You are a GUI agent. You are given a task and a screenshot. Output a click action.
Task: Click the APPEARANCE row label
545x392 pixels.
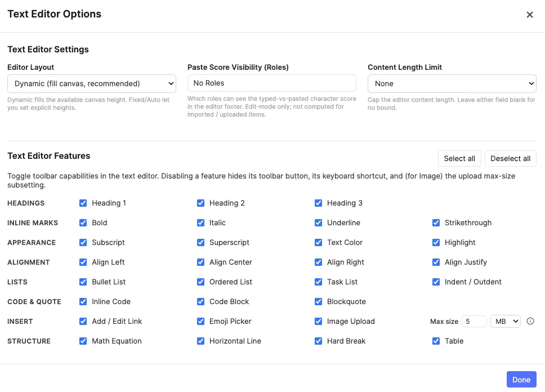point(32,243)
